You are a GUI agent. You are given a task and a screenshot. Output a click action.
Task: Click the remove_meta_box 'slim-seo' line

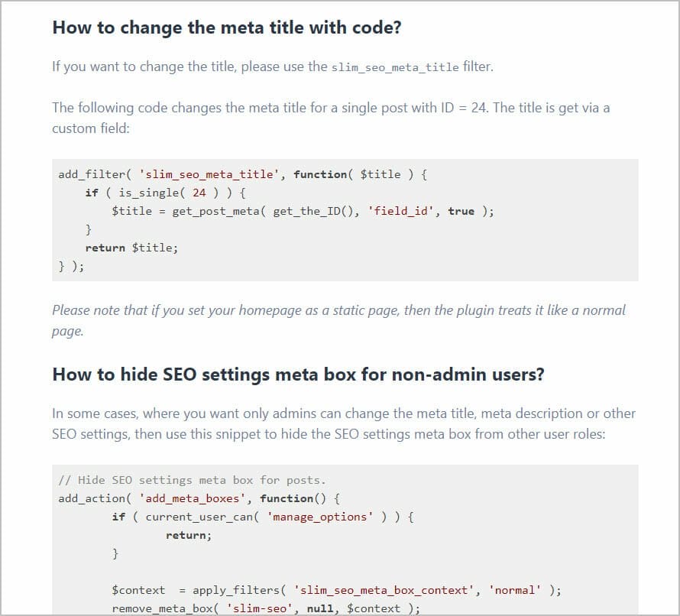pyautogui.click(x=267, y=608)
